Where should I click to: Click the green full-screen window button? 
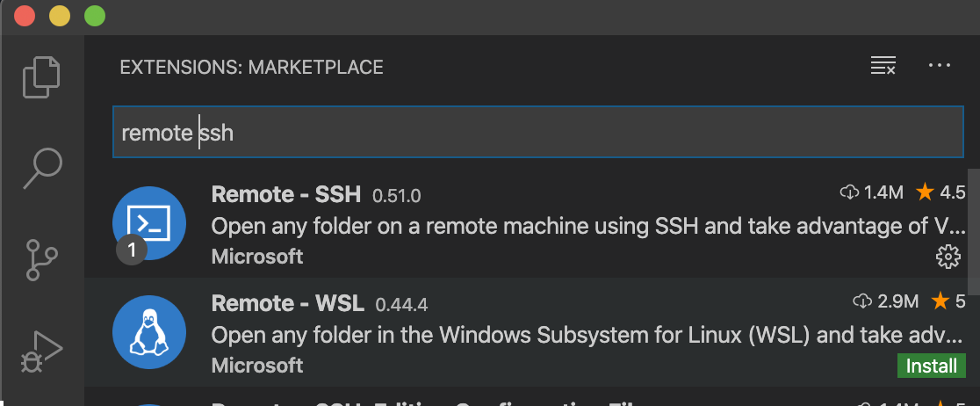tap(94, 15)
